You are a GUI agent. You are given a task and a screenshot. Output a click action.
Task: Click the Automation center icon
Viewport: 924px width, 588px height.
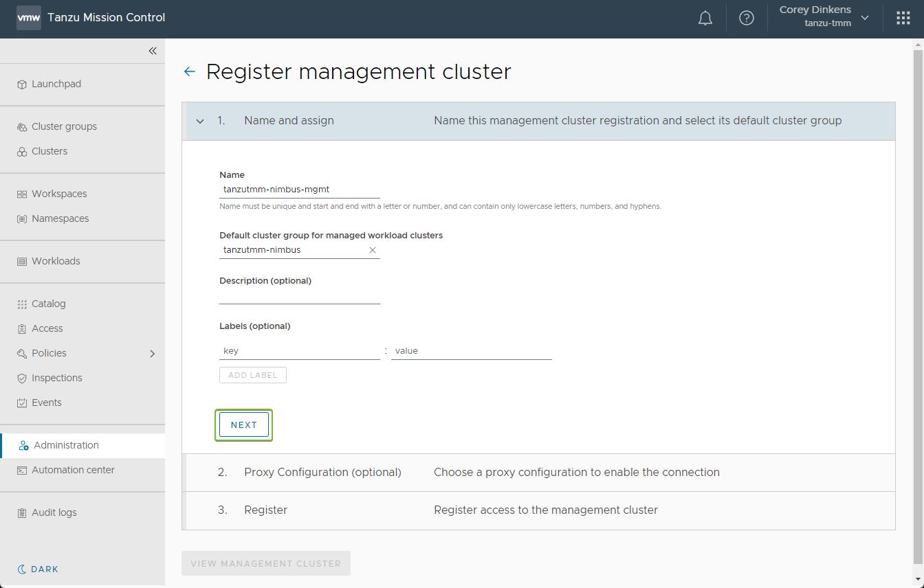[x=22, y=471]
